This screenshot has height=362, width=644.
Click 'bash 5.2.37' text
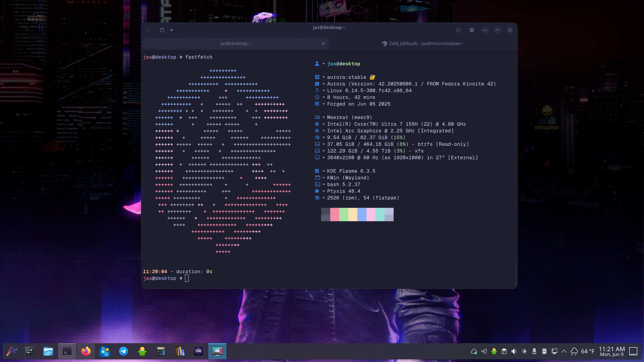pos(343,184)
